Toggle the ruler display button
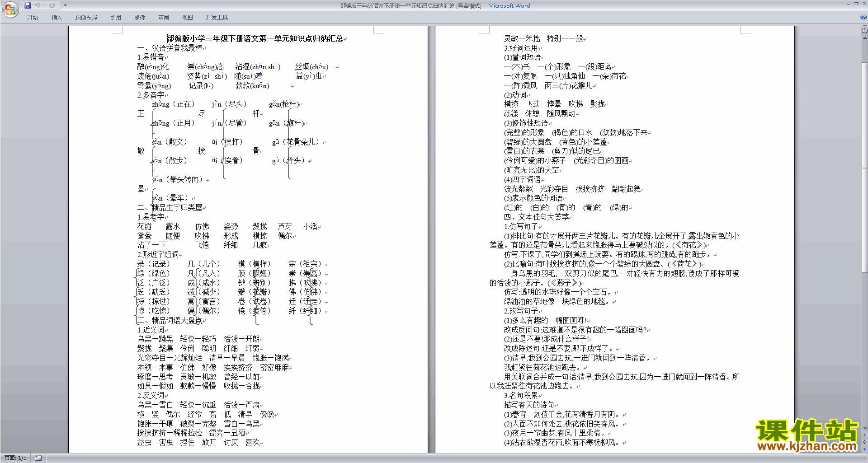 (x=865, y=31)
